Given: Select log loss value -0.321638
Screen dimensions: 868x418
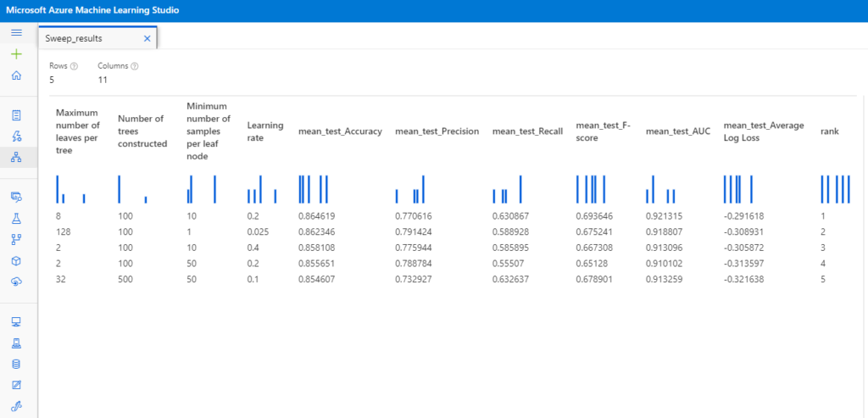Looking at the screenshot, I should (x=743, y=280).
